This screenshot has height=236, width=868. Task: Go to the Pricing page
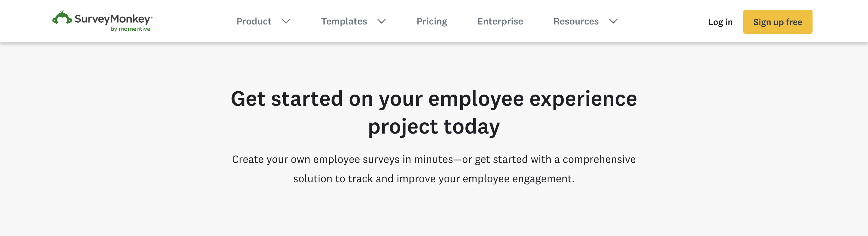click(432, 21)
